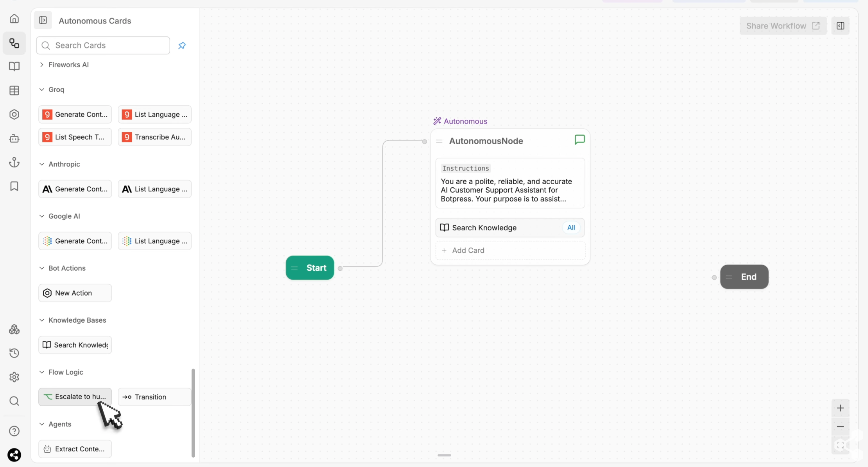
Task: Open Settings from the sidebar gear icon
Action: coord(14,377)
